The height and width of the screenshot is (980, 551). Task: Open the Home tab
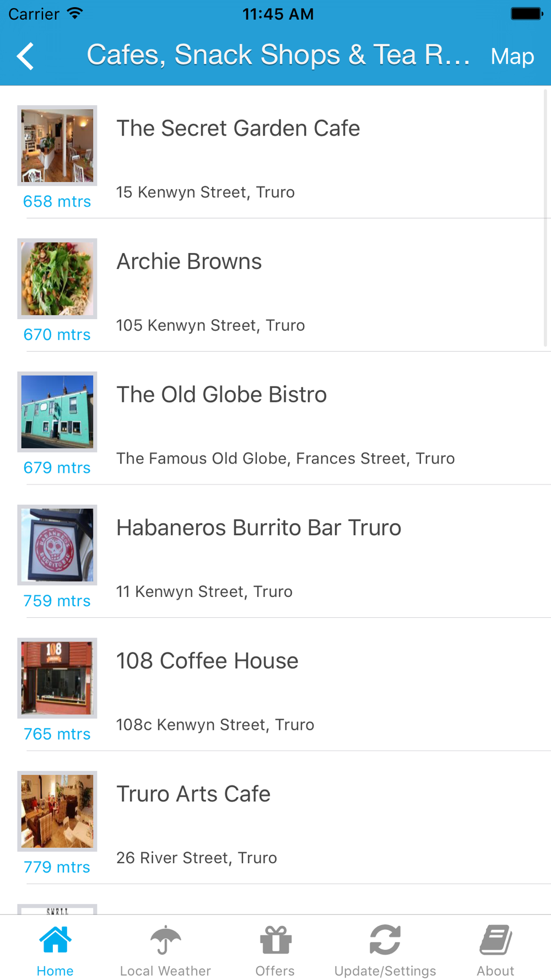[x=55, y=950]
